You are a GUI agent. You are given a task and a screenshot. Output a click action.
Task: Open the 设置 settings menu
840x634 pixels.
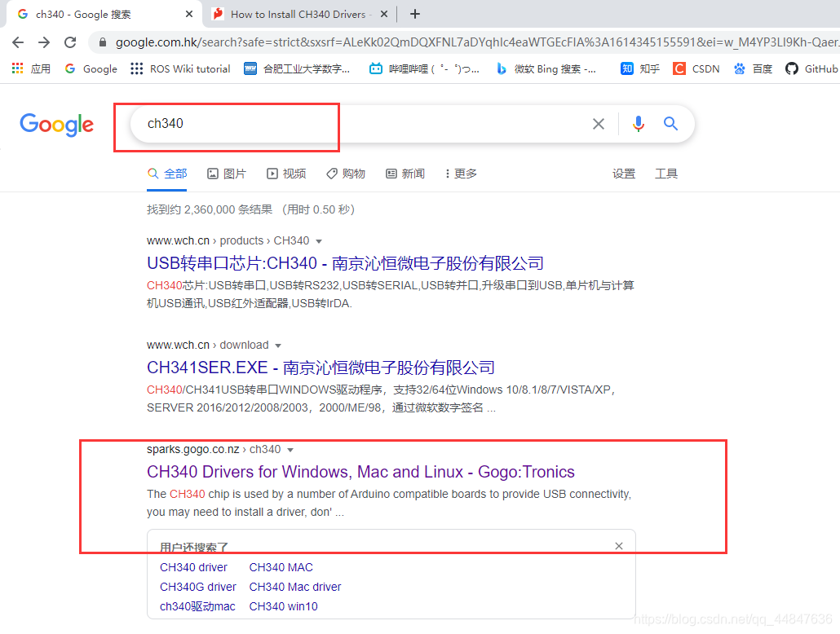click(624, 174)
